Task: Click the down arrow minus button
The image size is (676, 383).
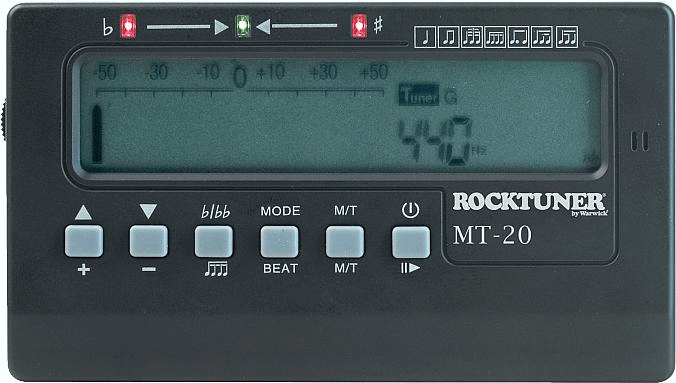Action: 149,241
